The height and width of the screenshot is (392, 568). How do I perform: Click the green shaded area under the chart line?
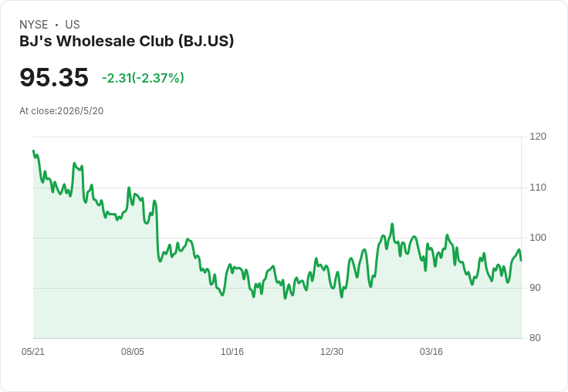tap(277, 315)
